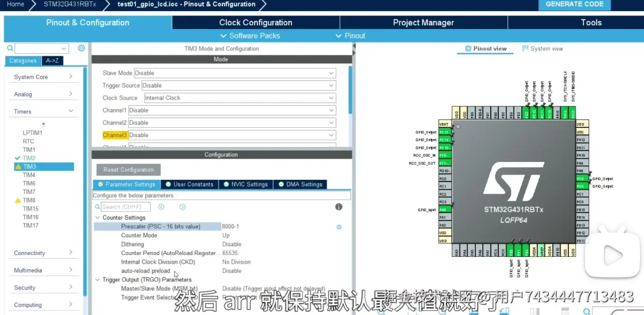Expand the System Core category
The width and height of the screenshot is (644, 315).
tap(43, 77)
